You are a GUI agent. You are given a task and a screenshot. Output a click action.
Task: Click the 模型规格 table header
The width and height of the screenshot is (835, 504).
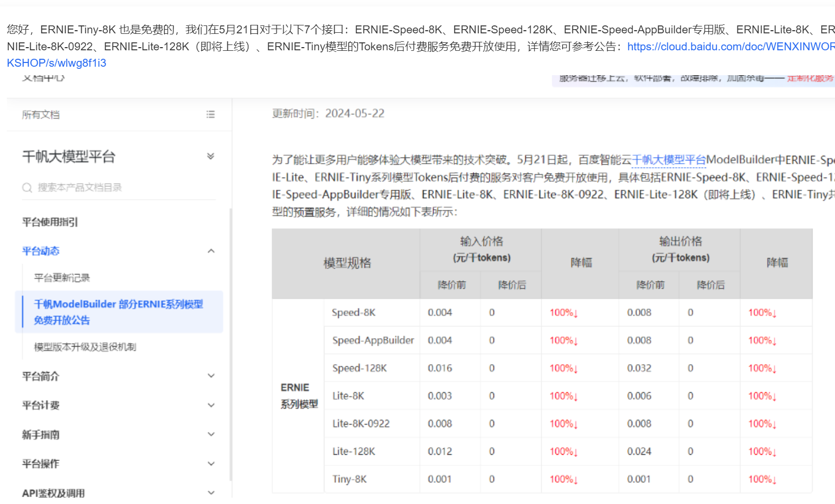pos(347,263)
